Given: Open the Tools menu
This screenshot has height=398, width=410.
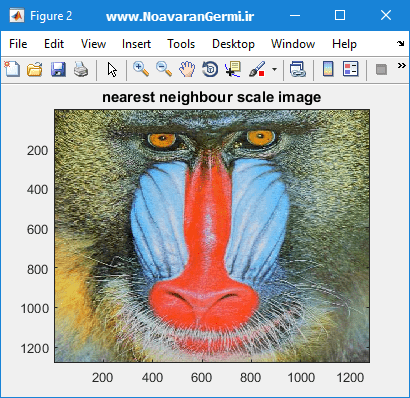Looking at the screenshot, I should pos(181,44).
